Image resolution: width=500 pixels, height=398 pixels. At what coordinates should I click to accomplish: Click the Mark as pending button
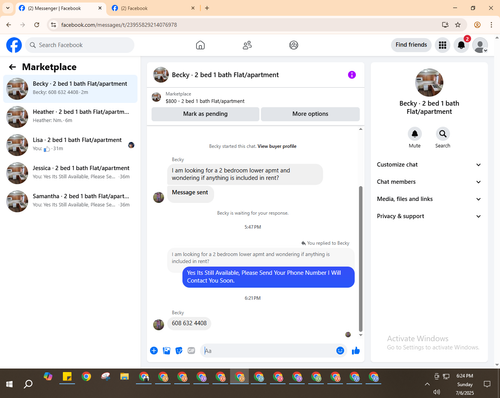click(205, 114)
